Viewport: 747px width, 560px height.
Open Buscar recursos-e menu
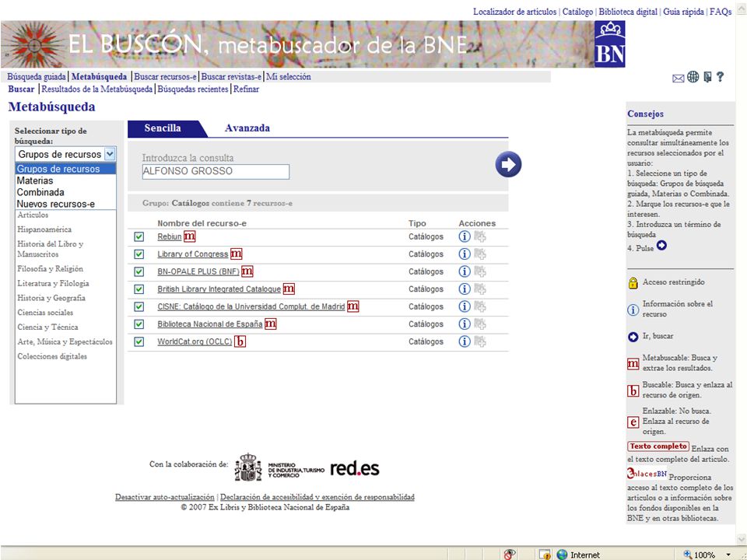pyautogui.click(x=165, y=77)
